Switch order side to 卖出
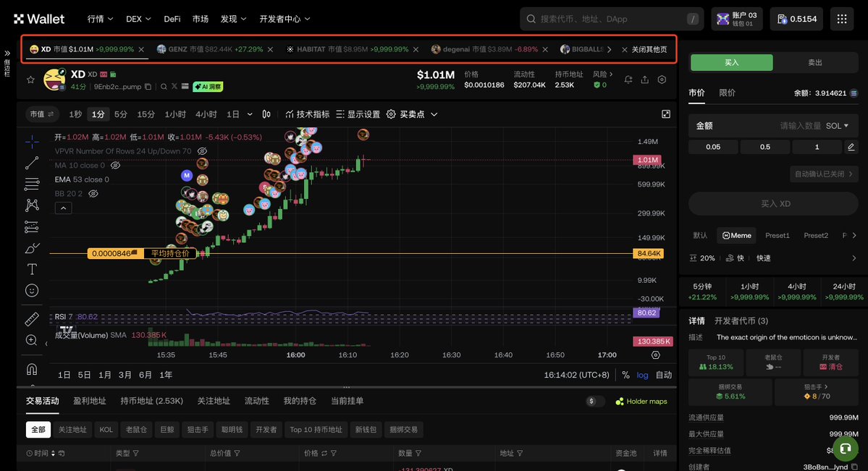The image size is (868, 471). (x=815, y=62)
